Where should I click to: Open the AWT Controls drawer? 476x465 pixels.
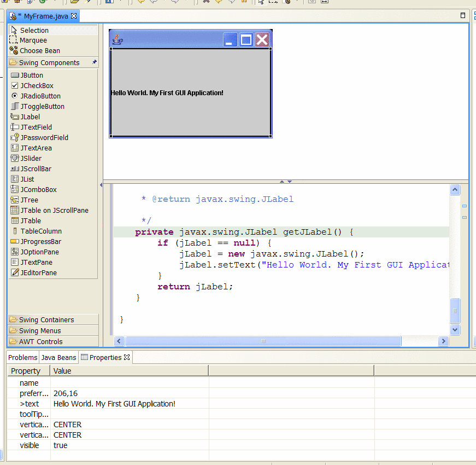point(40,342)
